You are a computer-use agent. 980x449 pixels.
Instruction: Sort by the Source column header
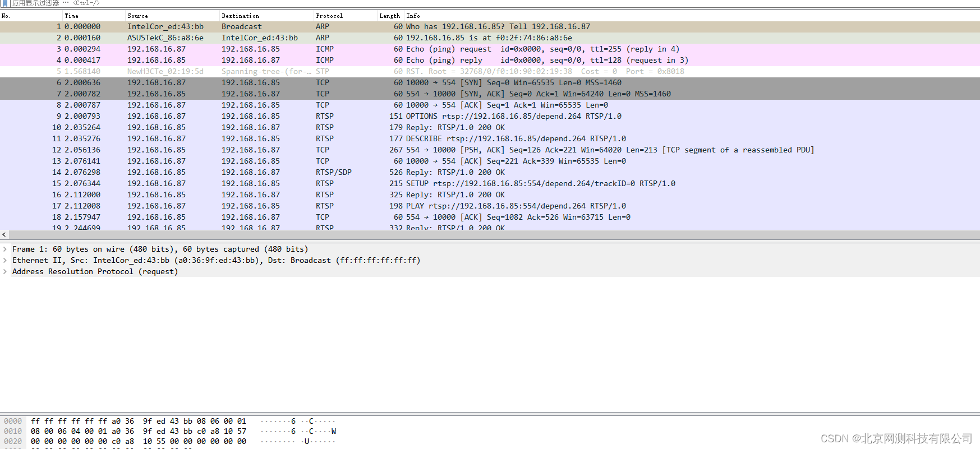[x=172, y=16]
